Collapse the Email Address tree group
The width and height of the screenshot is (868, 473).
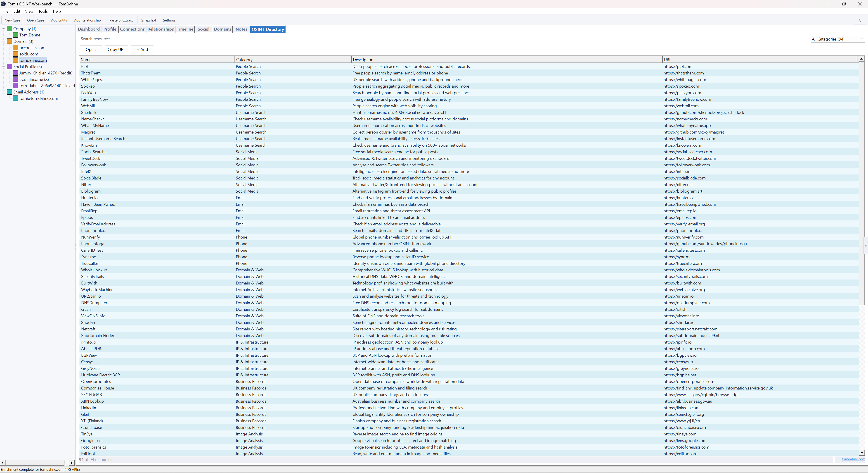click(3, 92)
